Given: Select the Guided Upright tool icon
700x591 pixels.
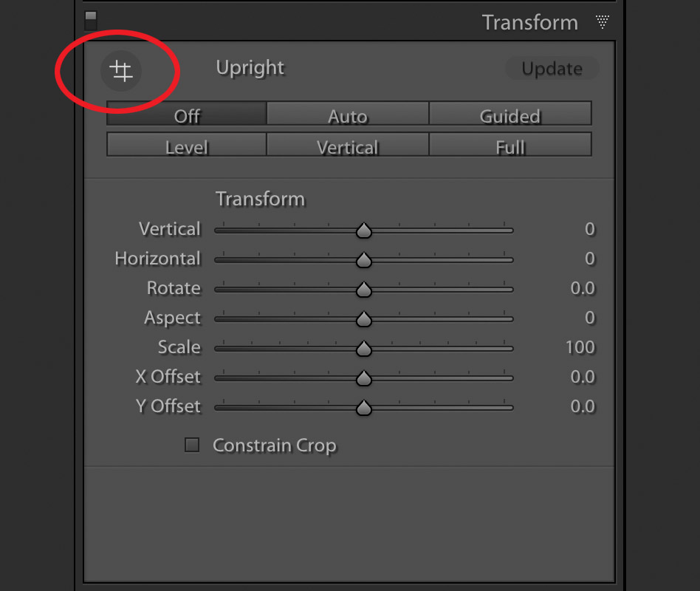Looking at the screenshot, I should [x=121, y=71].
